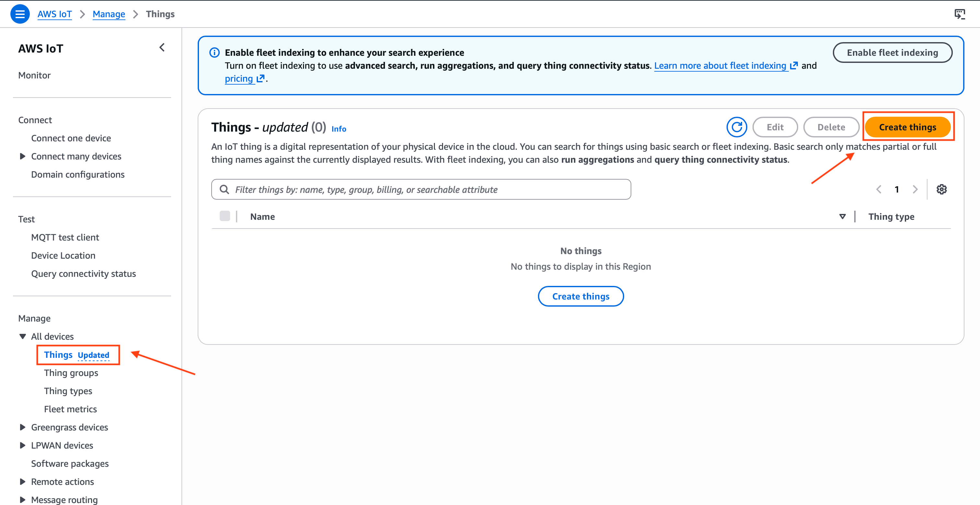Collapse the All devices tree

tap(22, 336)
